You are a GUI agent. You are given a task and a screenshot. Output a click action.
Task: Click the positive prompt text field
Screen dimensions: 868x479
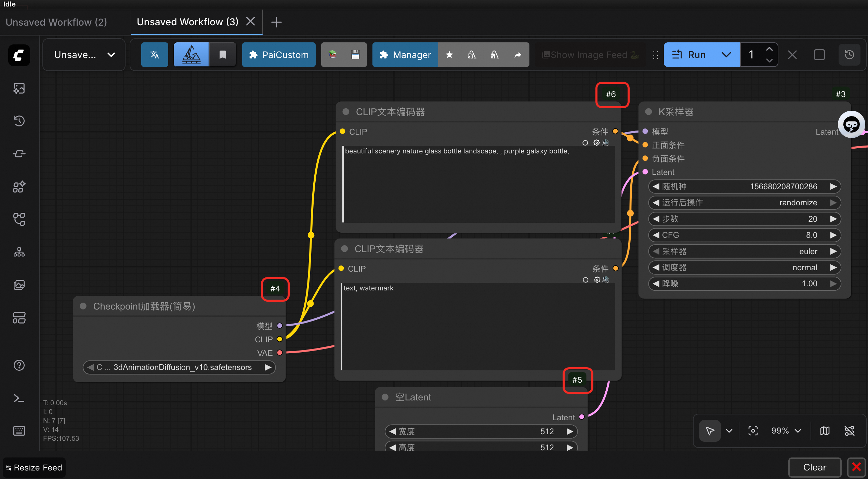(478, 184)
